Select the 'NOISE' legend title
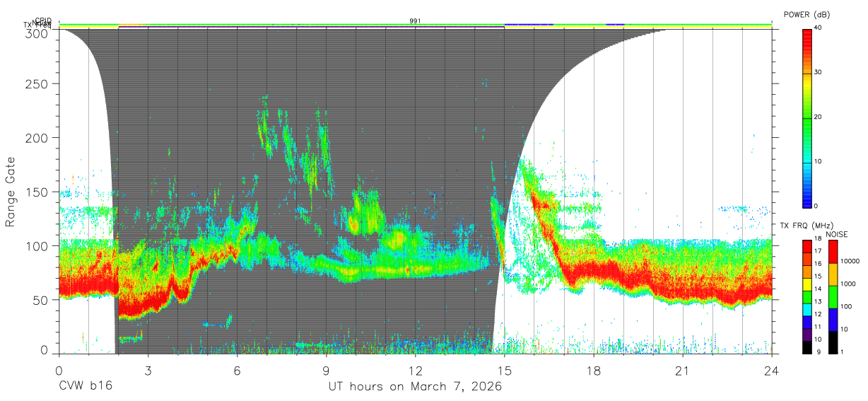Screen dimensions: 868x401 [x=836, y=234]
